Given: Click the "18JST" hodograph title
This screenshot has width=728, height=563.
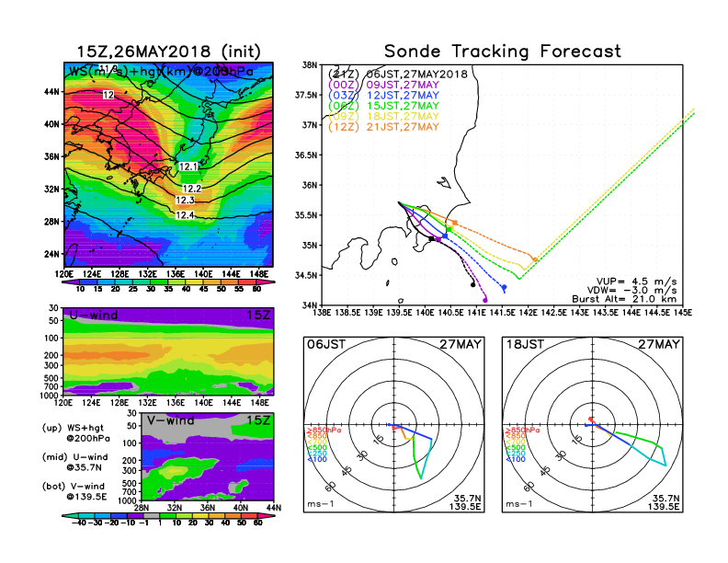Looking at the screenshot, I should tap(525, 344).
